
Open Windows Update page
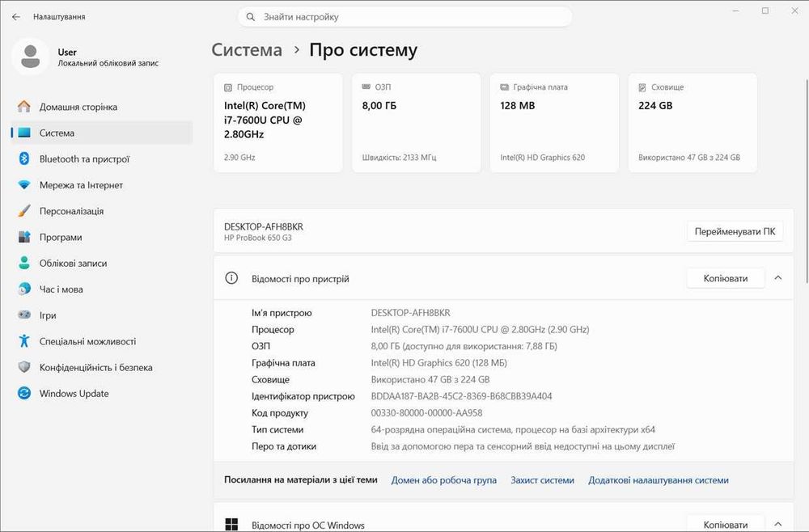click(102, 393)
